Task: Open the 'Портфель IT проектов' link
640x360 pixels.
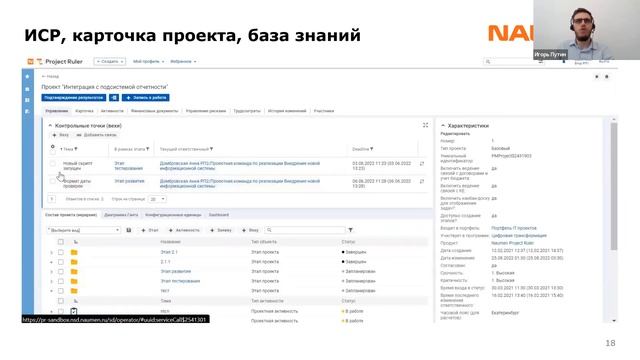Action: click(x=514, y=228)
